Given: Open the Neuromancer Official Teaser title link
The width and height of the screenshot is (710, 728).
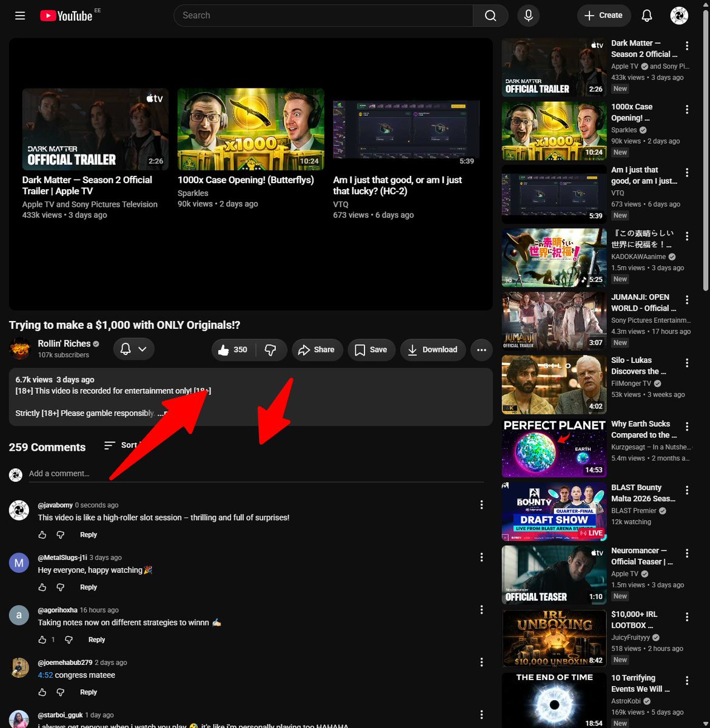Looking at the screenshot, I should click(x=642, y=556).
